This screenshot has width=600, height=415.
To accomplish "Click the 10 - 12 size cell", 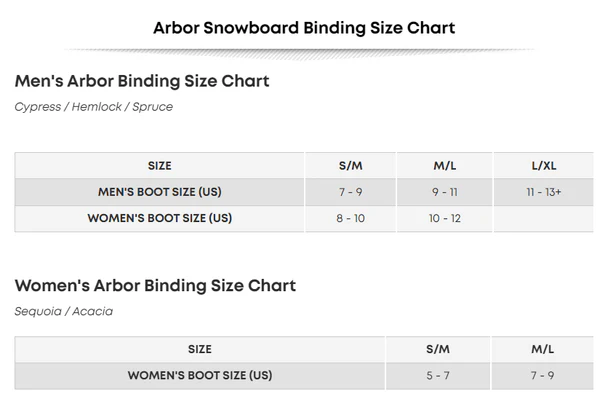I will coord(444,218).
